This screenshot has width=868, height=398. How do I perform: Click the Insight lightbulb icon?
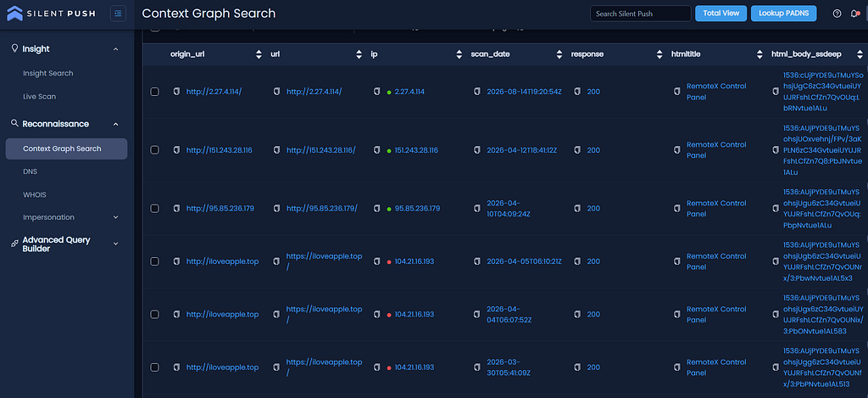(x=15, y=48)
